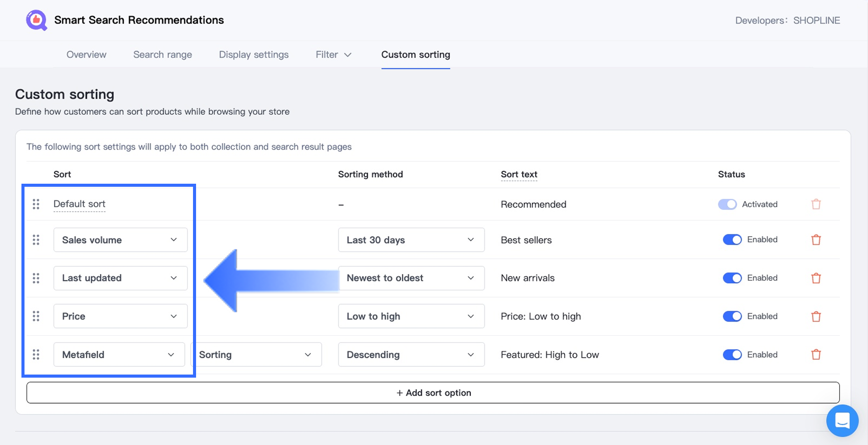Grab drag handle for Sales volume row
This screenshot has width=868, height=445.
(x=36, y=240)
